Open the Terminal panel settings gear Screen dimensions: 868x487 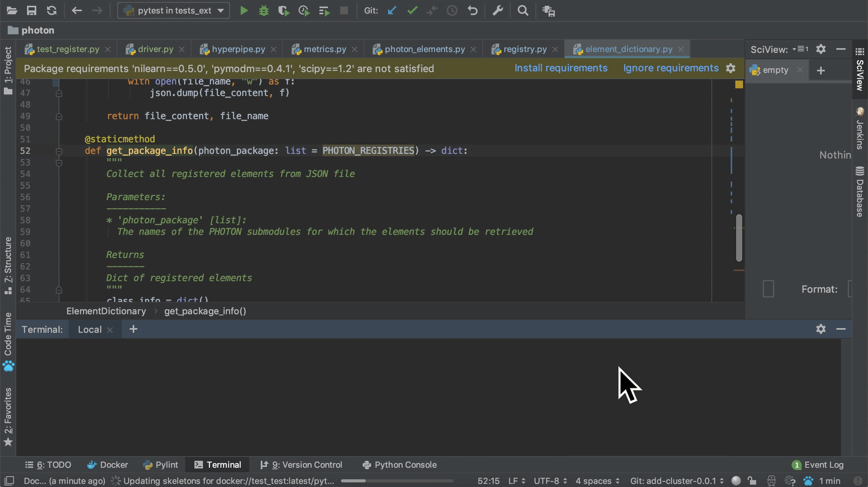[821, 329]
